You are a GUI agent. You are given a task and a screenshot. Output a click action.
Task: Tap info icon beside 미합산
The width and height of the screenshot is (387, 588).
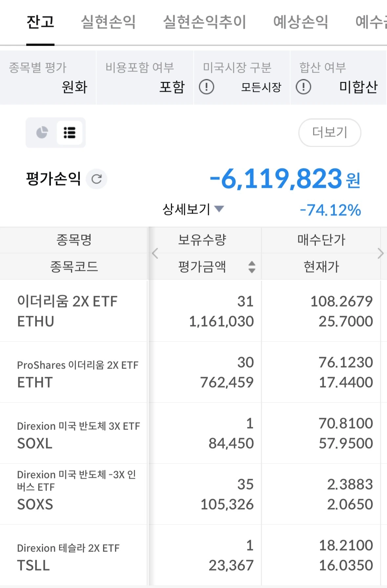[303, 87]
